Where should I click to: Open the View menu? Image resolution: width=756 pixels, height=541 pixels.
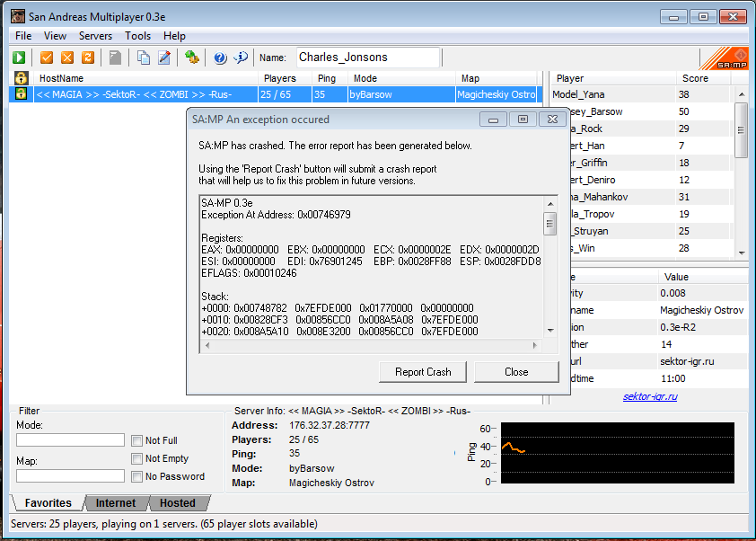click(55, 36)
